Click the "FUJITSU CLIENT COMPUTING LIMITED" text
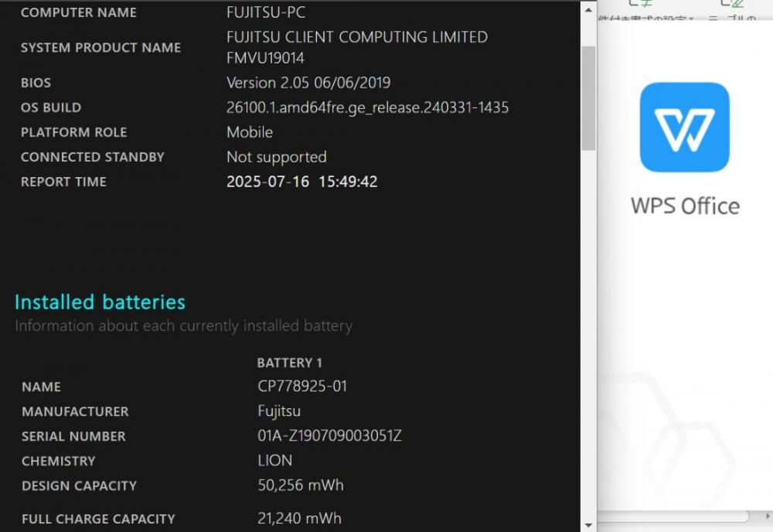The height and width of the screenshot is (532, 773). click(x=357, y=37)
